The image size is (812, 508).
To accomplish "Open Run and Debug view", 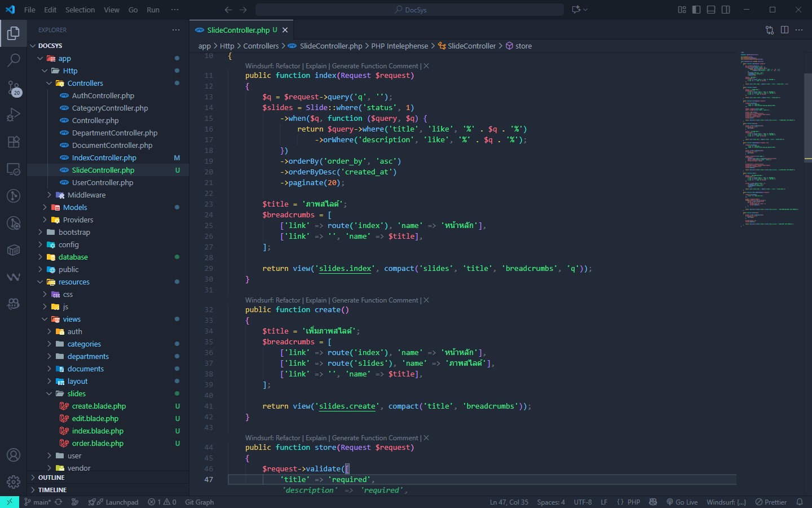I will 14,115.
